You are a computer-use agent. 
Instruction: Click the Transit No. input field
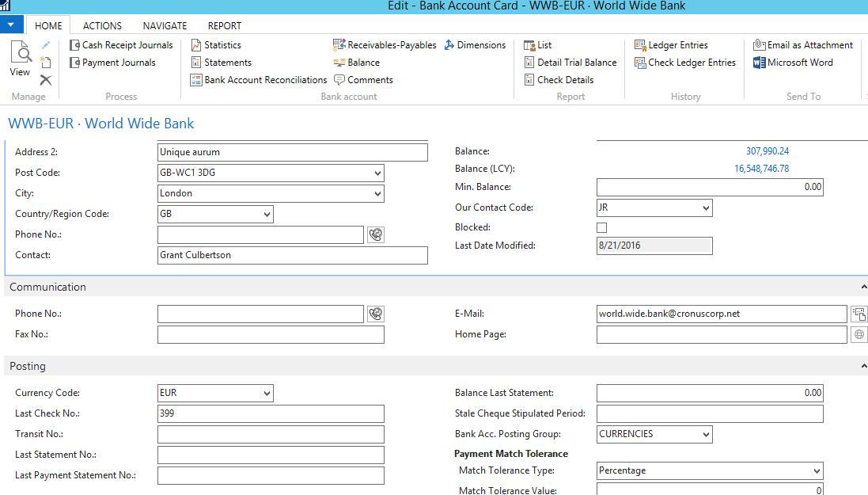(271, 434)
